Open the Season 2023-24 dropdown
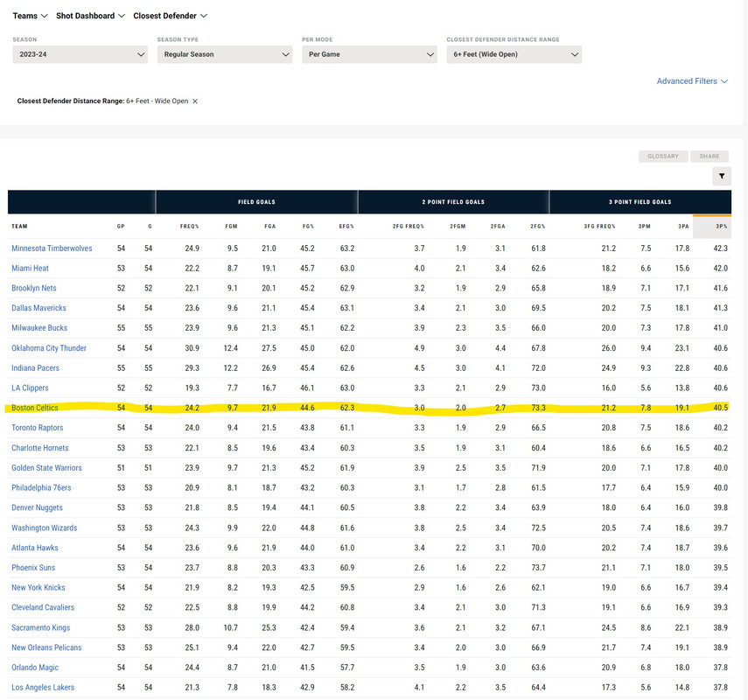Image resolution: width=748 pixels, height=700 pixels. pos(80,54)
